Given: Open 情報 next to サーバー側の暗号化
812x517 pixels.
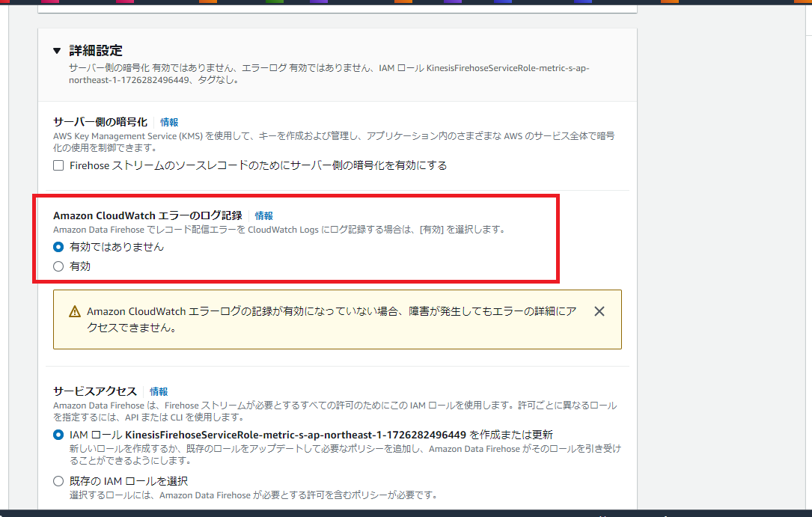Looking at the screenshot, I should pyautogui.click(x=168, y=120).
